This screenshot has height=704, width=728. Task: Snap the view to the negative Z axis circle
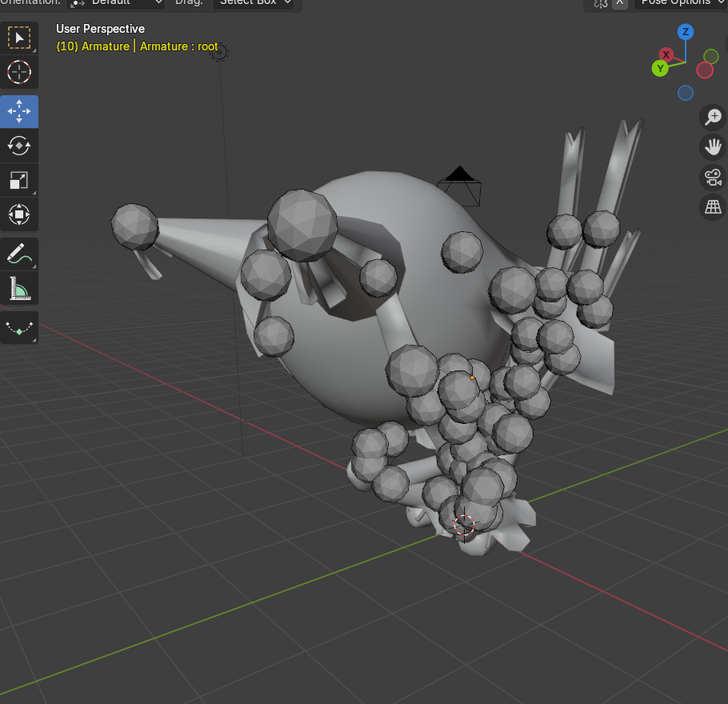click(686, 93)
